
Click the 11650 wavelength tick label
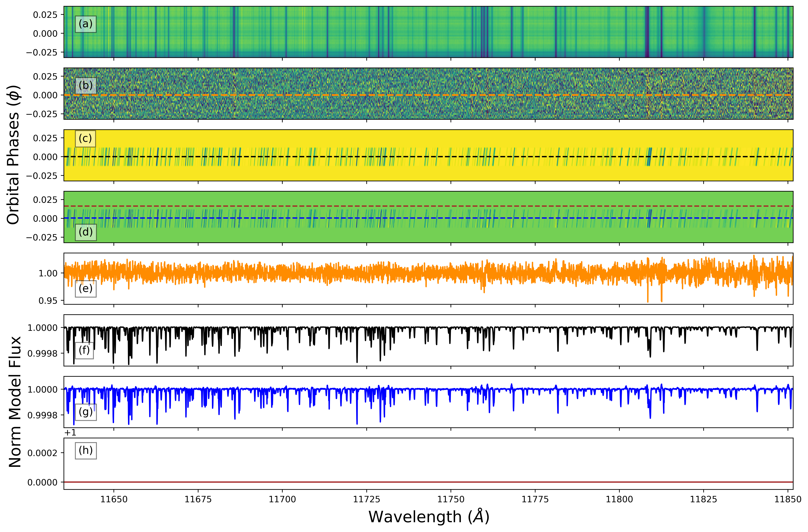(x=114, y=499)
